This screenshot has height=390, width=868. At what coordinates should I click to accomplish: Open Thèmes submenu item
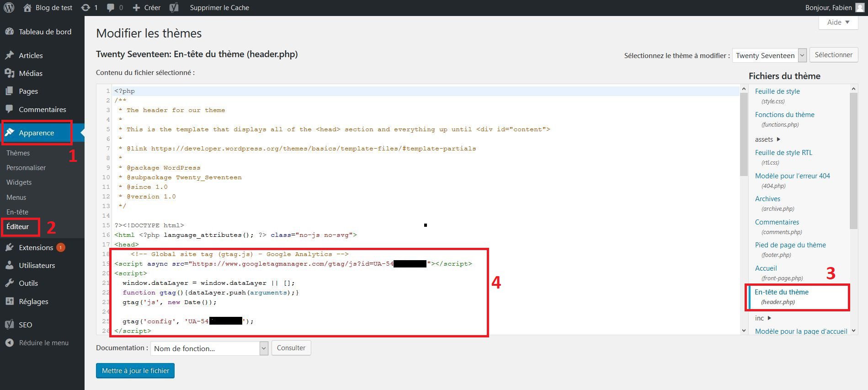coord(18,153)
